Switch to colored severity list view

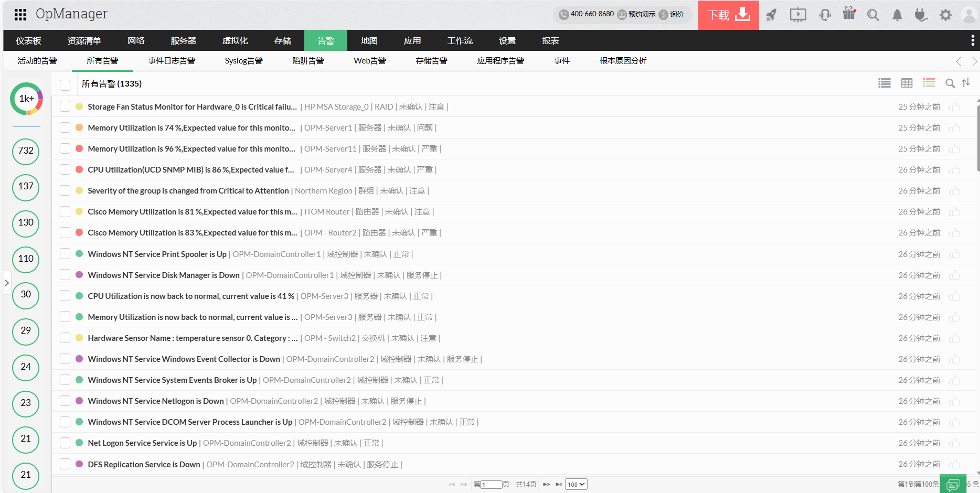coord(929,83)
